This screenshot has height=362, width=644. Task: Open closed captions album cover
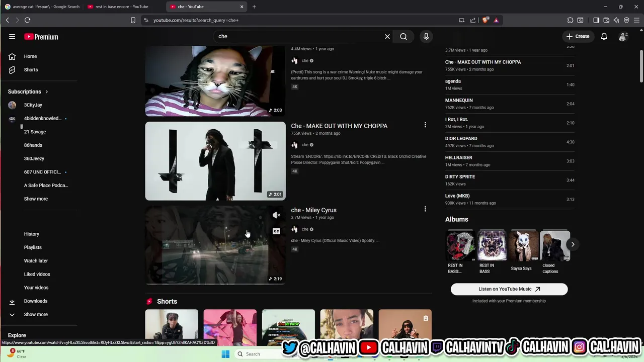(555, 246)
